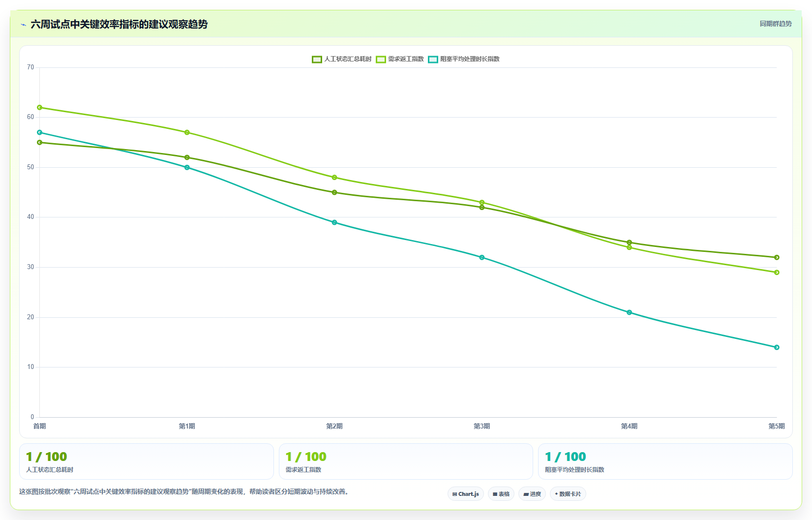Image resolution: width=812 pixels, height=520 pixels.
Task: Click the lightning icon beside the chart title
Action: point(24,25)
